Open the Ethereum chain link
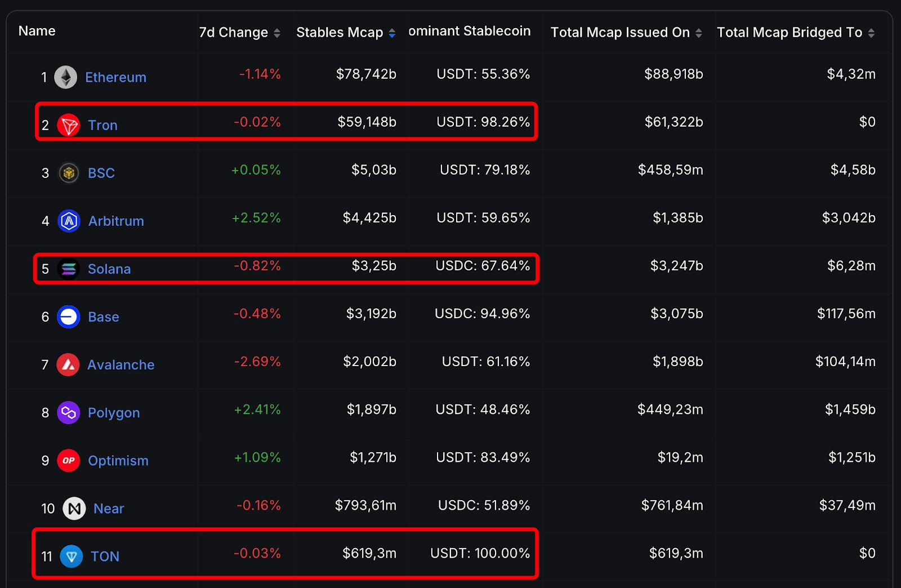 click(x=115, y=77)
